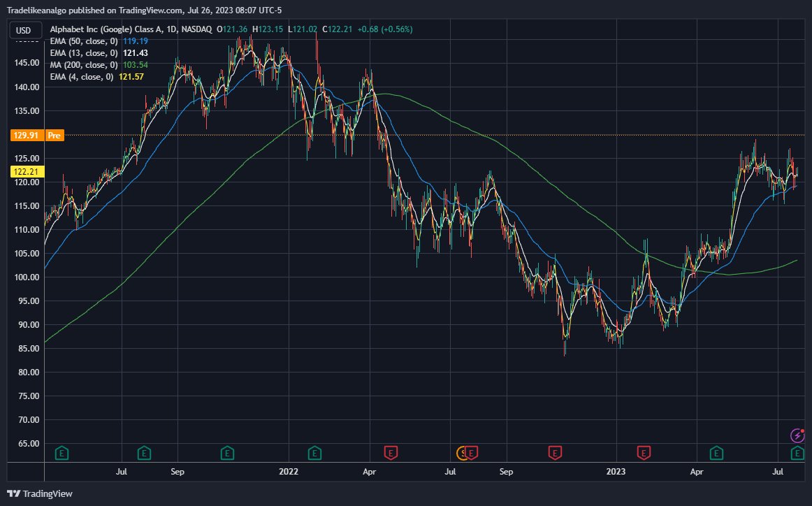Click the +0.68 (+0.56%) change value
This screenshot has width=812, height=506.
pyautogui.click(x=385, y=29)
